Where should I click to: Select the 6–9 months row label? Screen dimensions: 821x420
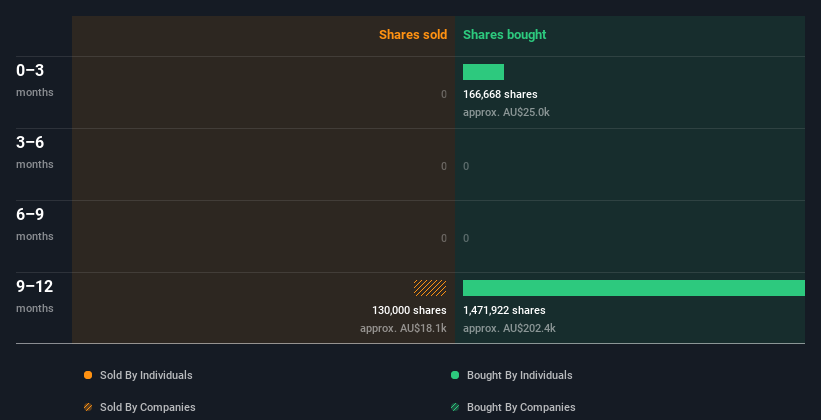[35, 224]
